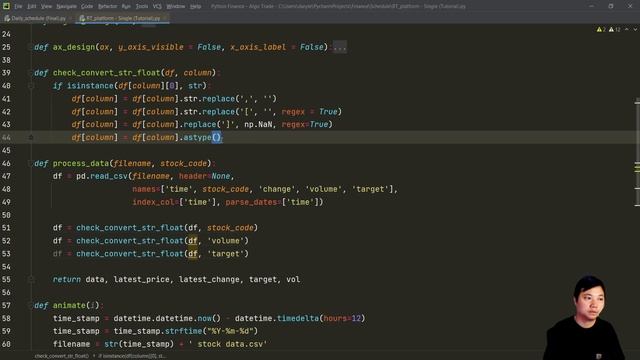Click 'animate' function name on line 57
The width and height of the screenshot is (640, 360).
click(x=69, y=306)
